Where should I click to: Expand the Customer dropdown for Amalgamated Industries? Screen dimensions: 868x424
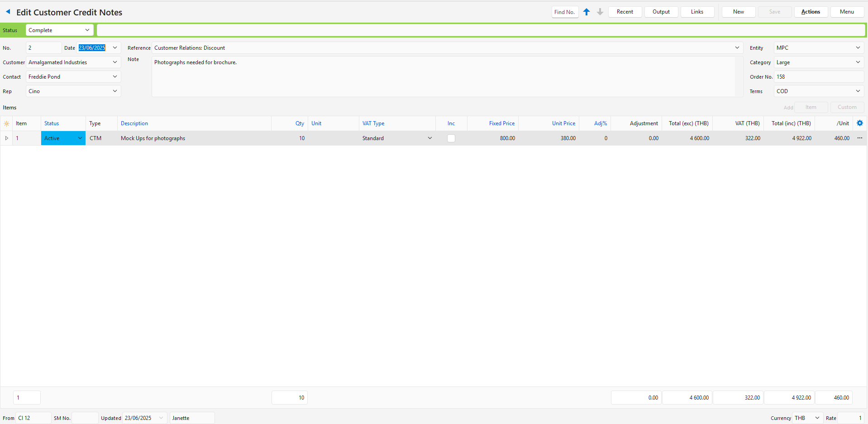(x=115, y=62)
